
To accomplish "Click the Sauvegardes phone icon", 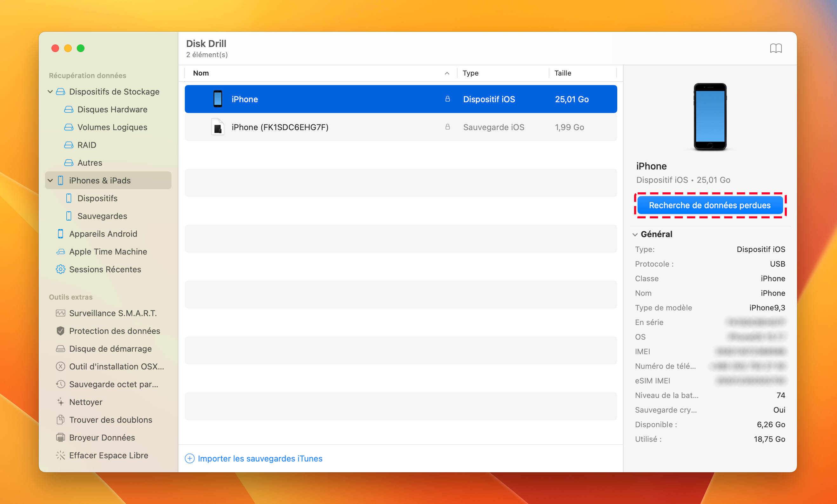I will (69, 216).
